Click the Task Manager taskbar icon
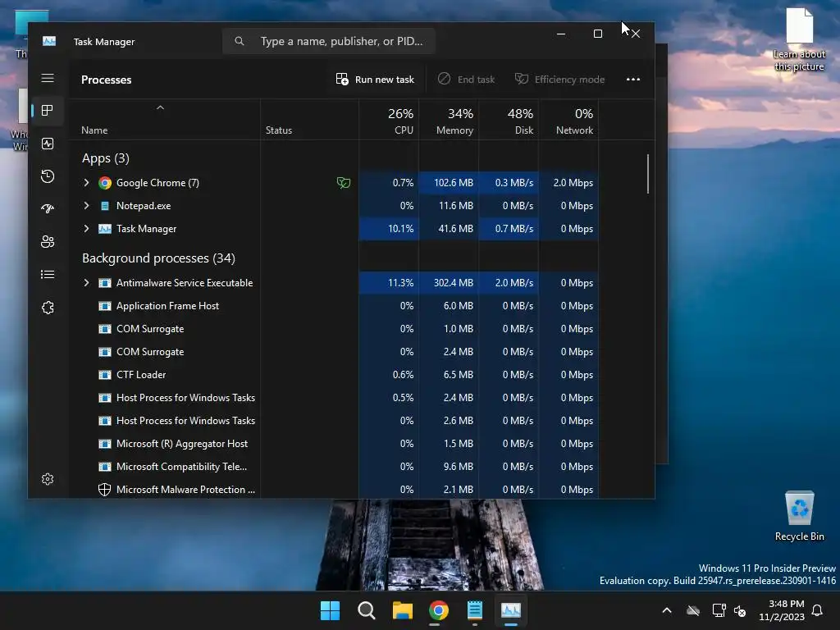Image resolution: width=840 pixels, height=630 pixels. (x=510, y=610)
